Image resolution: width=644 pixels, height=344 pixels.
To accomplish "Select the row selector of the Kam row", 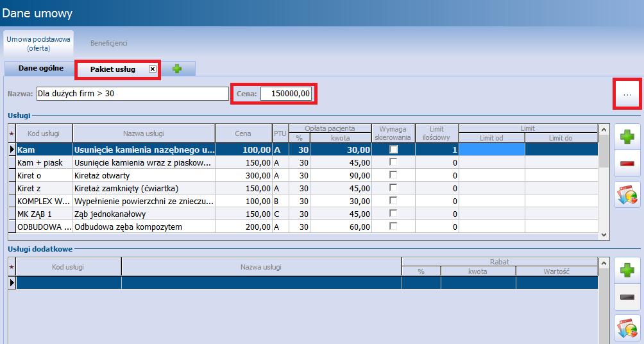I will point(12,150).
